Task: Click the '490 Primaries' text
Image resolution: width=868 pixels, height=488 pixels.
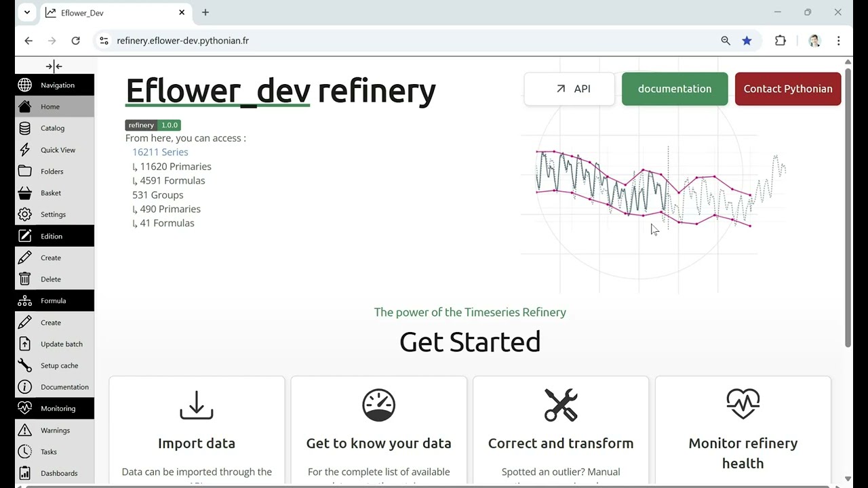Action: pyautogui.click(x=170, y=209)
